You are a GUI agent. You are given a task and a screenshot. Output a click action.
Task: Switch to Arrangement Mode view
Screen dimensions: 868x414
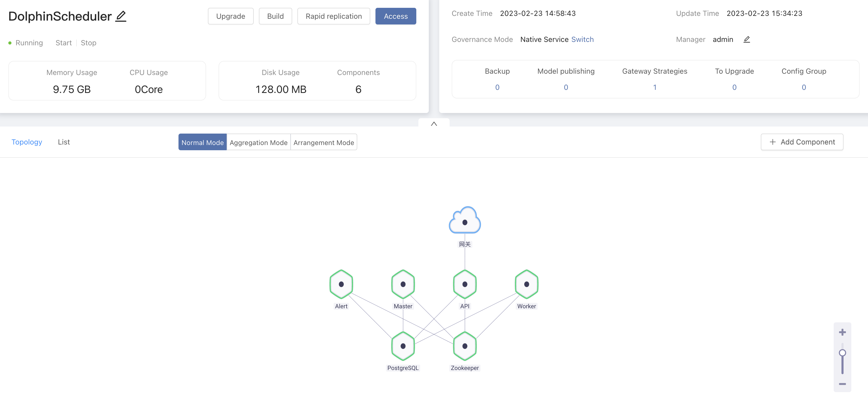[x=323, y=142]
